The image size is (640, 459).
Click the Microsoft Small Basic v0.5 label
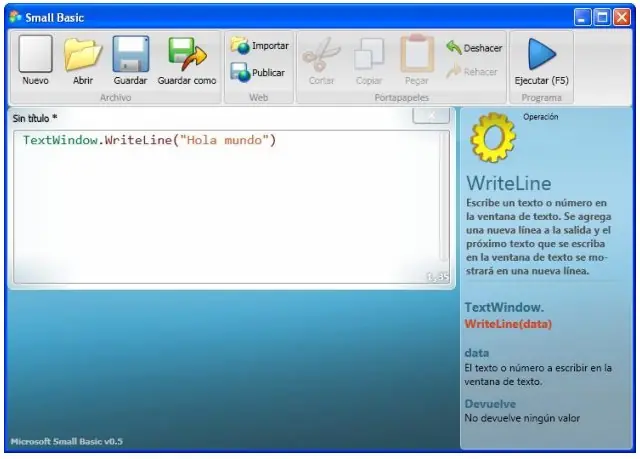pyautogui.click(x=67, y=441)
